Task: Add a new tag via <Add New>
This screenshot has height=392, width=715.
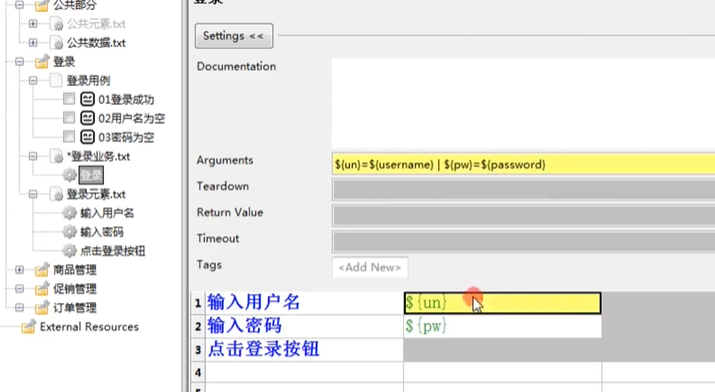Action: 370,267
